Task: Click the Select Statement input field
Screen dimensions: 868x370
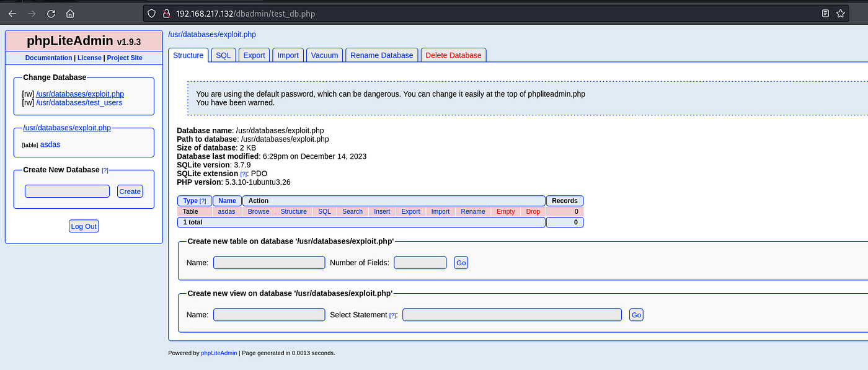Action: pos(512,315)
